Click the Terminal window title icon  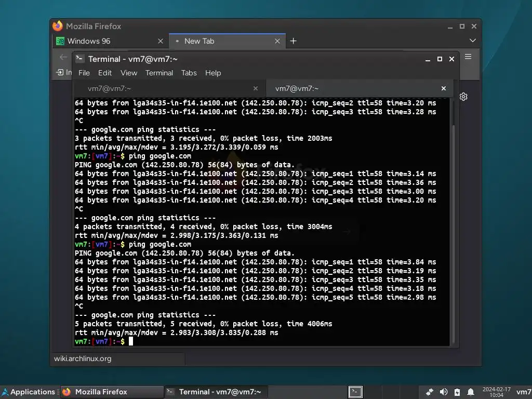[x=79, y=59]
